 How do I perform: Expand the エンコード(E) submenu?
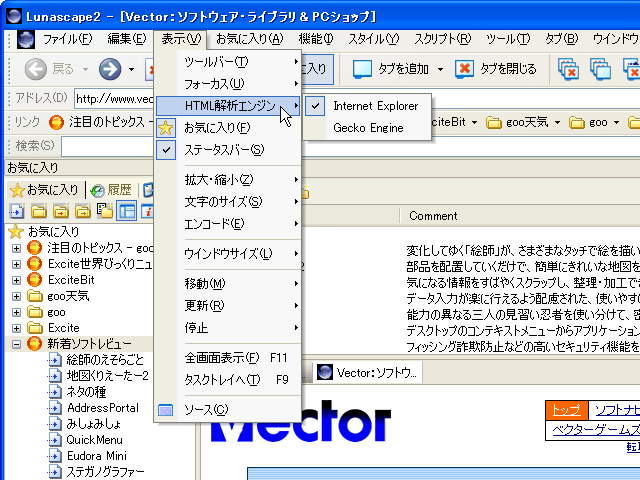(x=229, y=224)
